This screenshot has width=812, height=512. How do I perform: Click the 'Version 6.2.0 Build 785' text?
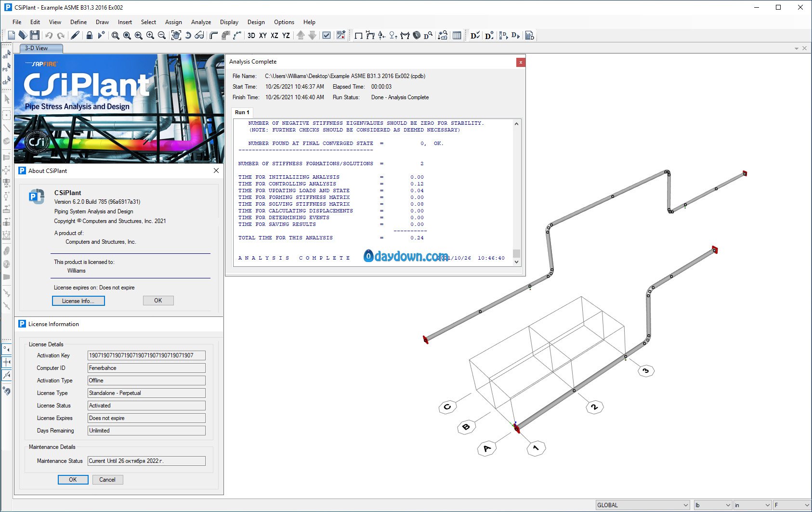coord(97,202)
